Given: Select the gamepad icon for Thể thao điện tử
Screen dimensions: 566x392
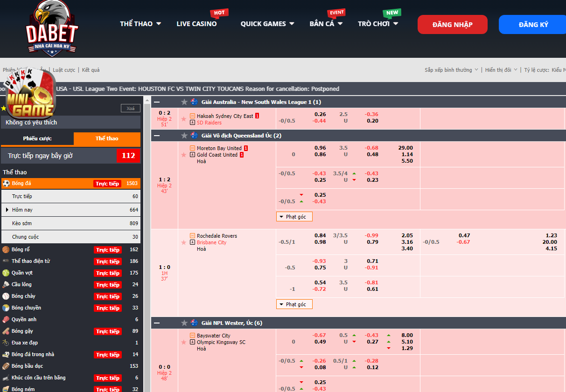Looking at the screenshot, I should point(6,261).
